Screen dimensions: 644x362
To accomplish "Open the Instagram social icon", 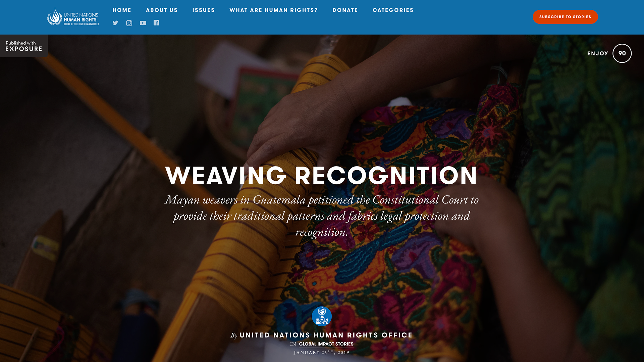I will [x=129, y=23].
